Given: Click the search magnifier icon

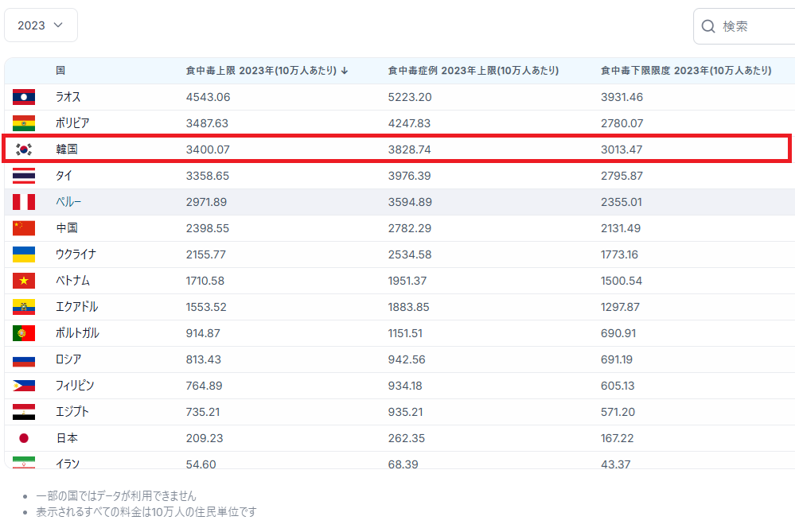Looking at the screenshot, I should 707,27.
